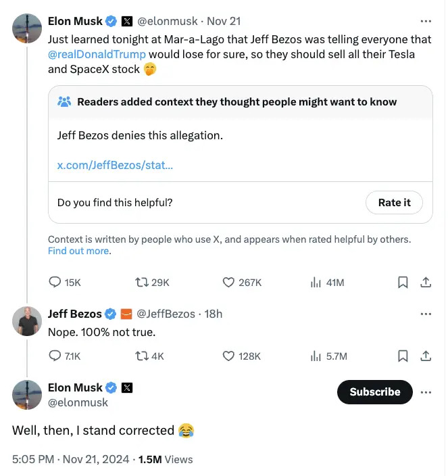View analytics showing 41M views
Viewport: 448px width, 476px height.
(x=316, y=283)
